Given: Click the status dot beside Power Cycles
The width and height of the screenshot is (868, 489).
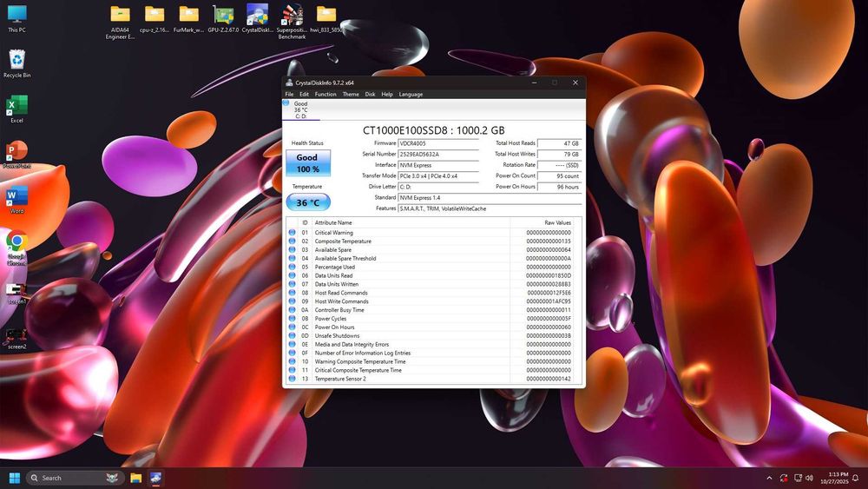Looking at the screenshot, I should coord(292,319).
